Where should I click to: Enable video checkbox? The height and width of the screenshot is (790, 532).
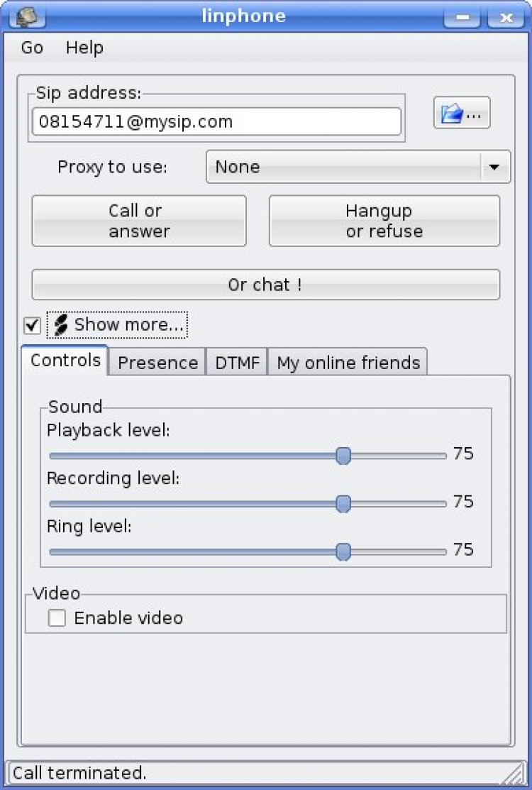pyautogui.click(x=57, y=618)
